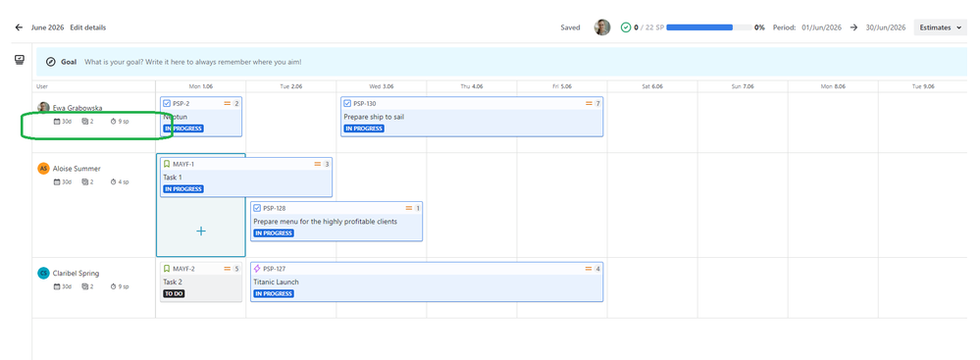Open the MAYF-1 Task 1 card
Viewport: 980px width, 360px height.
point(245,177)
